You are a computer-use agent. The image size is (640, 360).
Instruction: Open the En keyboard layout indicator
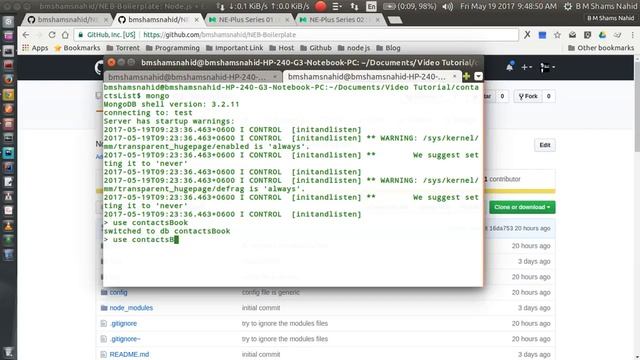[371, 6]
